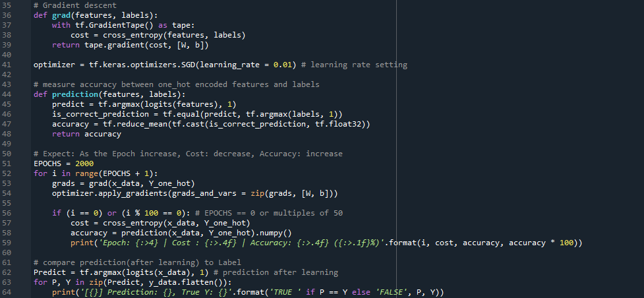This screenshot has height=298, width=644.
Task: Click 'return accuracy' on line 48
Action: coord(86,134)
